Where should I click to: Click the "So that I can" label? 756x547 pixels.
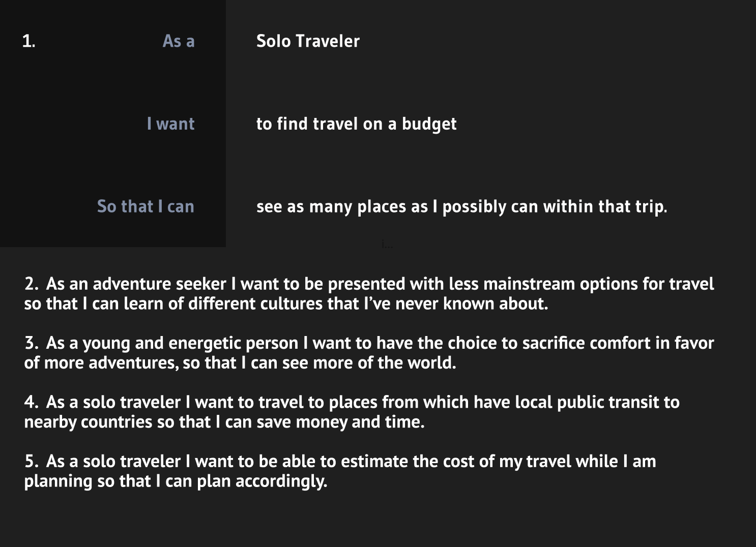click(146, 206)
